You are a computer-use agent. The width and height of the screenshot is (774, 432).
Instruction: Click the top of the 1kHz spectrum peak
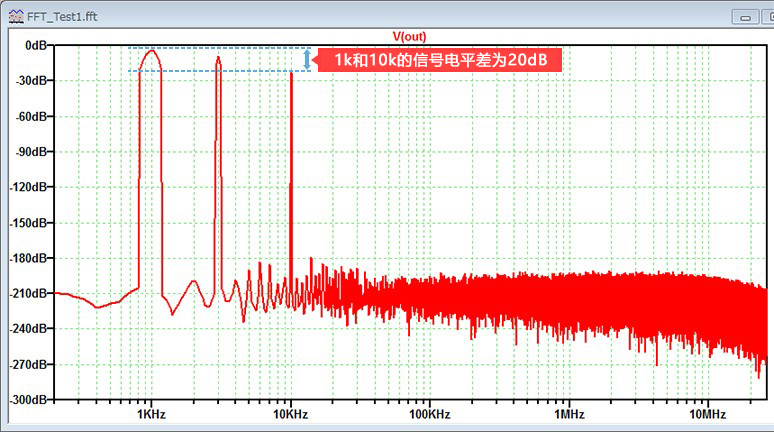click(150, 51)
